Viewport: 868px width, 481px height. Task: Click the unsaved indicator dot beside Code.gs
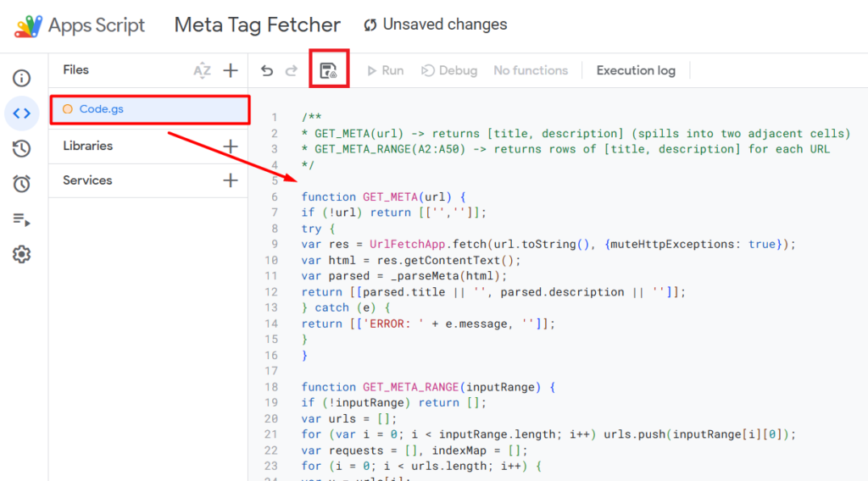[x=68, y=109]
